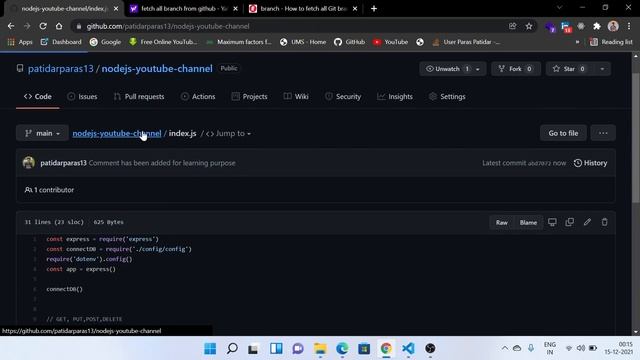This screenshot has height=360, width=640.
Task: Open the file History
Action: [590, 163]
